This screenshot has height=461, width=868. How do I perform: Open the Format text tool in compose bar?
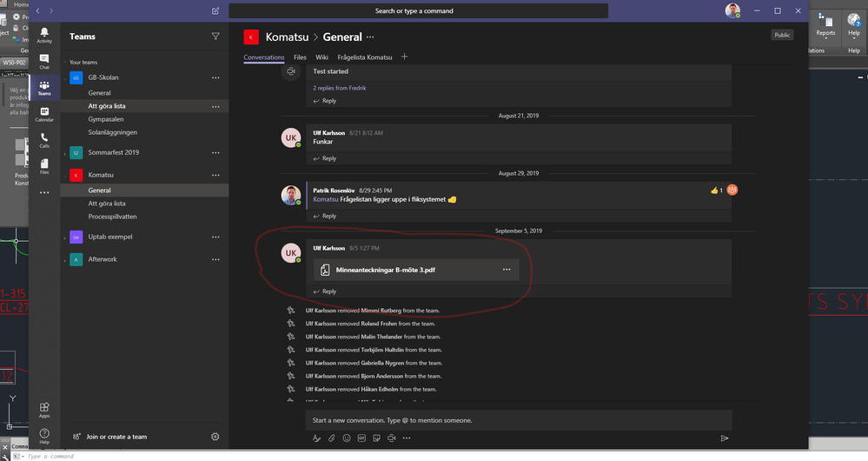316,438
